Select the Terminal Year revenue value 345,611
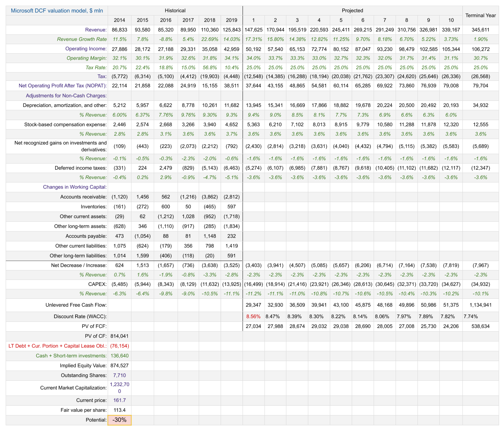 480,30
